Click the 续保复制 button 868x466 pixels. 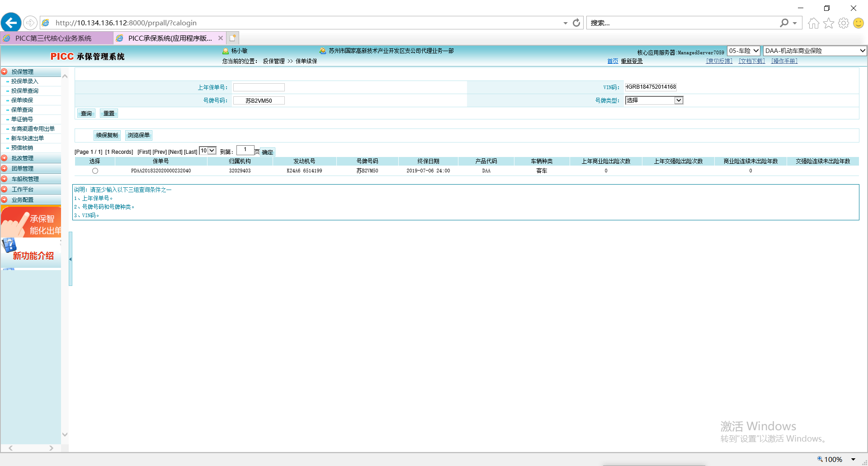pyautogui.click(x=107, y=135)
